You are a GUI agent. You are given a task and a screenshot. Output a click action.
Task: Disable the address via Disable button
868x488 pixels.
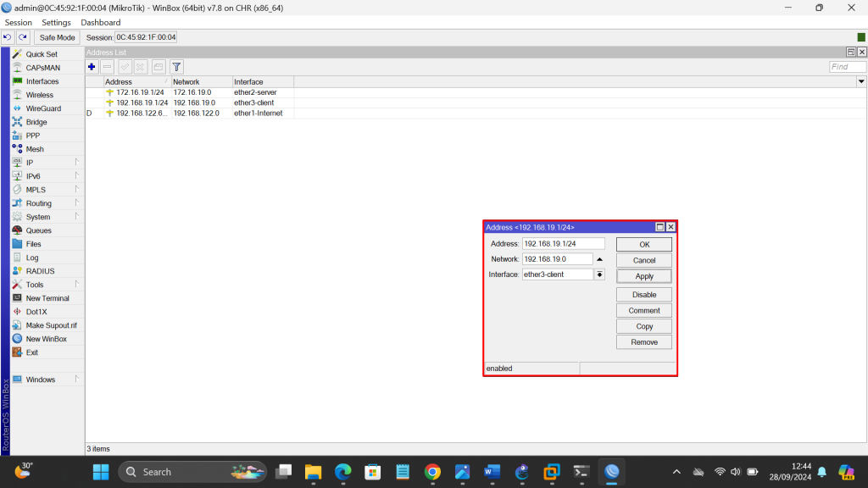(x=644, y=295)
